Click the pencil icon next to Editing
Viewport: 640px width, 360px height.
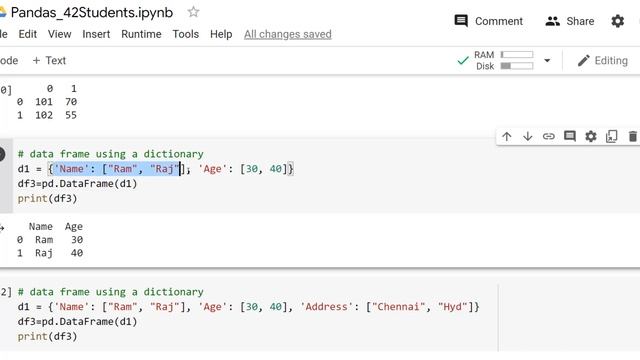click(583, 60)
